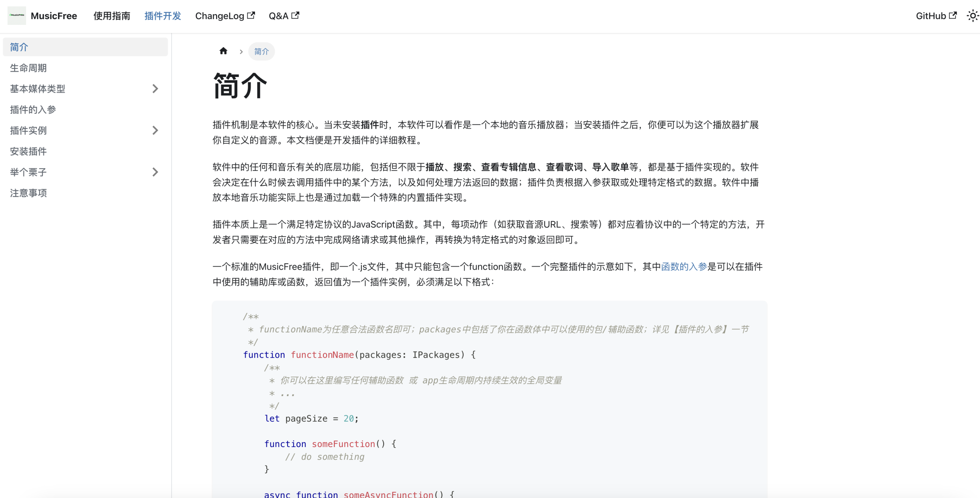Click the GitHub external link icon
980x498 pixels.
pos(953,16)
